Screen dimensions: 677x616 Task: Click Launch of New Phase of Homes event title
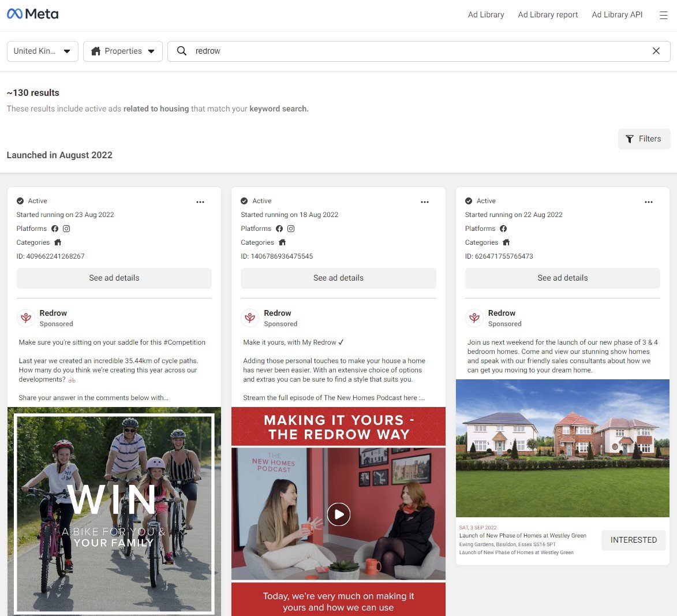pos(522,536)
